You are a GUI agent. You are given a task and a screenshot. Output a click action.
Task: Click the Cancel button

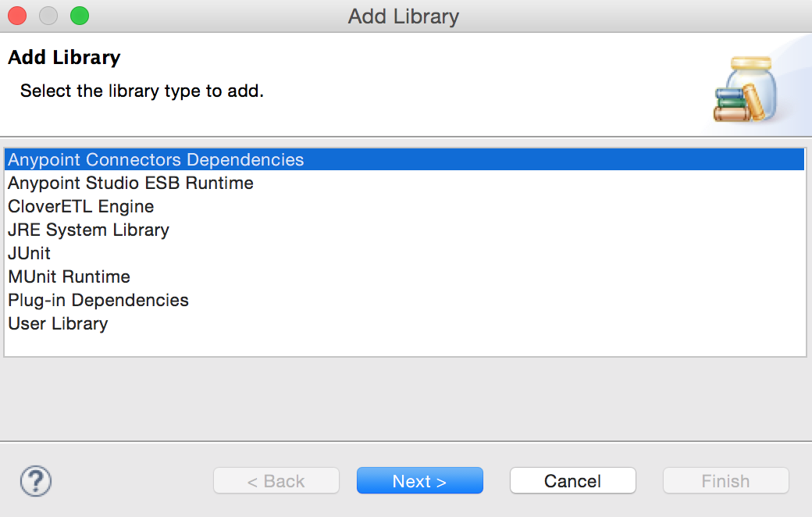point(572,480)
